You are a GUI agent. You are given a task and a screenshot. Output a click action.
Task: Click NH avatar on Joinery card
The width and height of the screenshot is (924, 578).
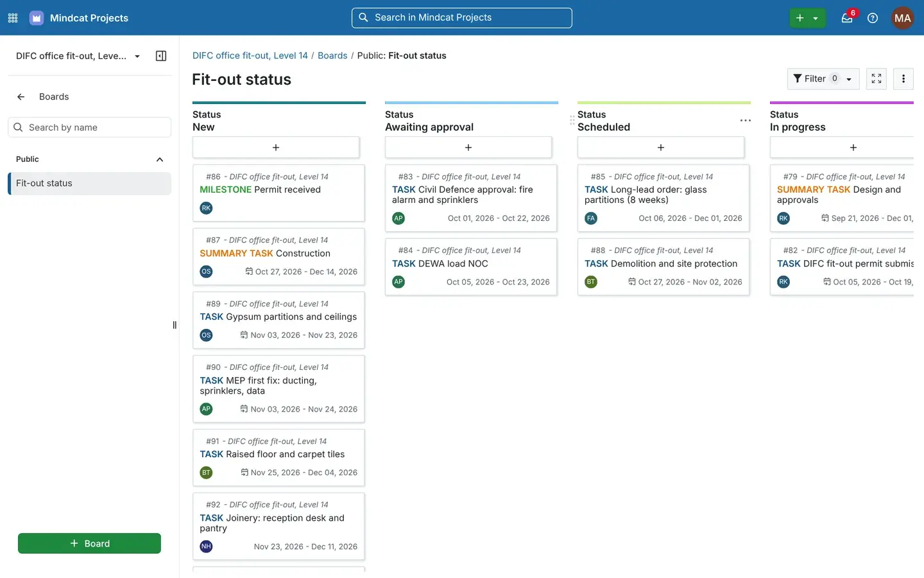coord(206,547)
